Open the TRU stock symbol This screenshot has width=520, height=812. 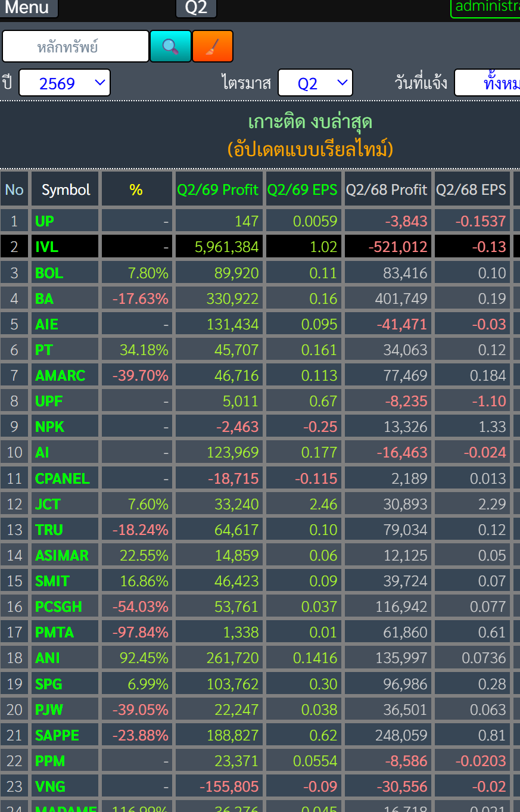[49, 530]
